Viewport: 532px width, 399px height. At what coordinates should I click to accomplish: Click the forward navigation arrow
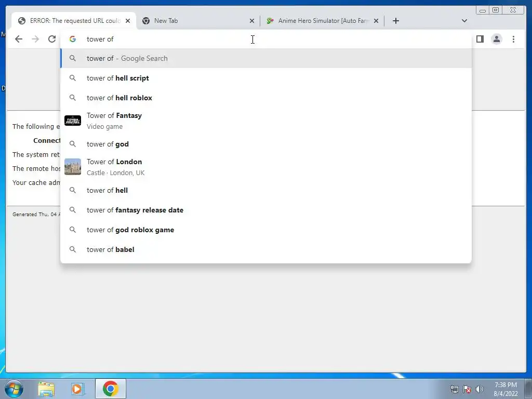coord(35,39)
